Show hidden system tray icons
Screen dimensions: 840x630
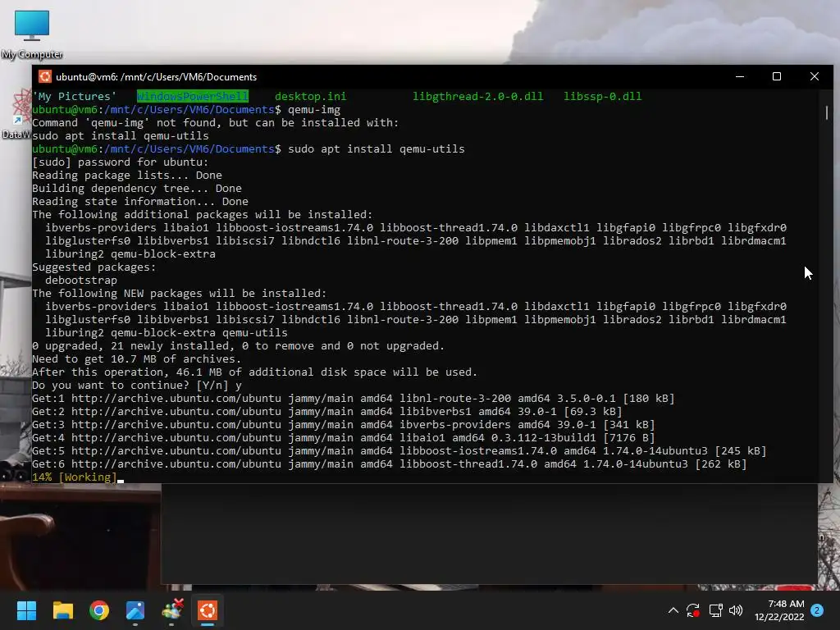click(673, 610)
